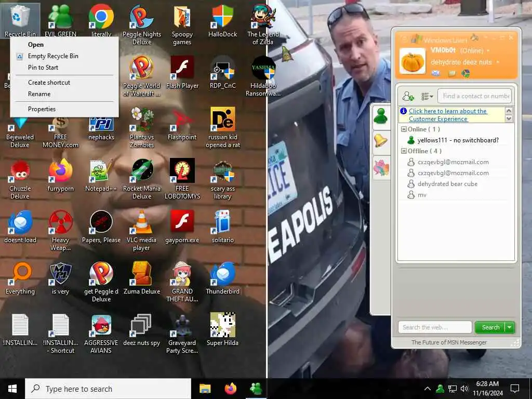The width and height of the screenshot is (532, 399).
Task: Click the Windows Start button
Action: pos(12,389)
